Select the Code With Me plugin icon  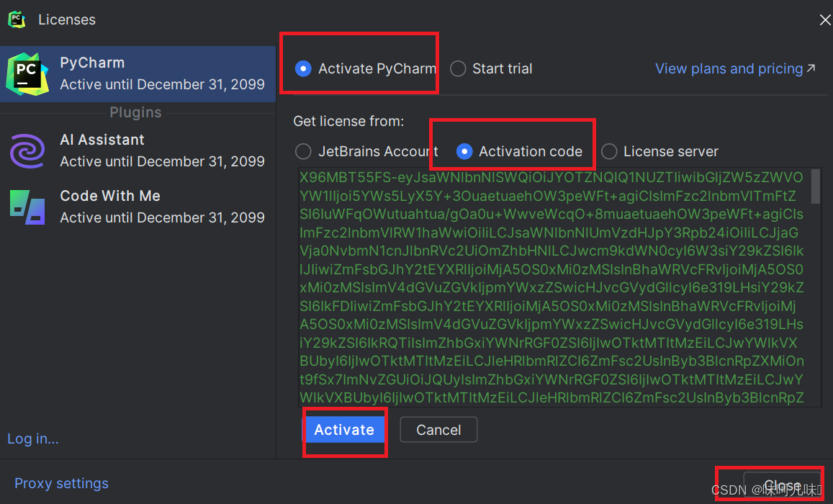click(x=27, y=207)
